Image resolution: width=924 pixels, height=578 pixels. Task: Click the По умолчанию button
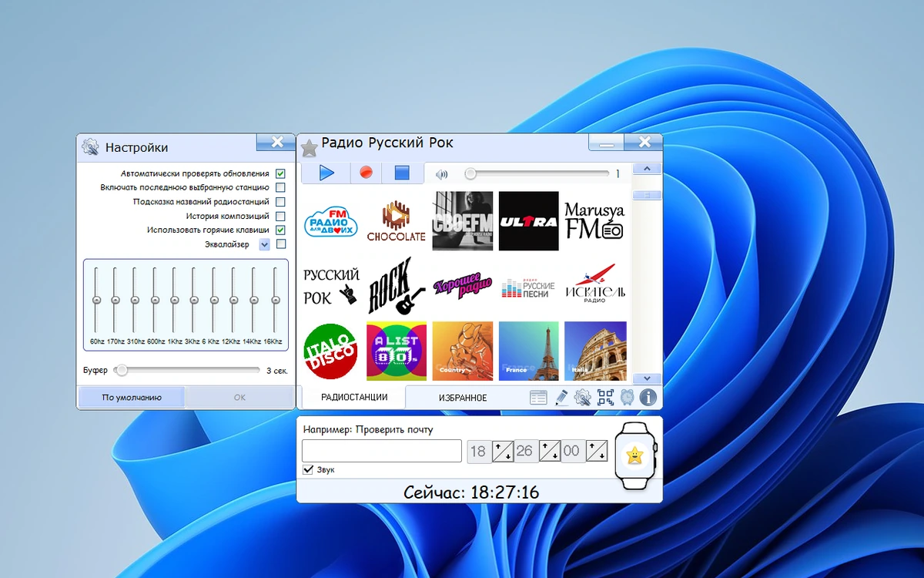(132, 398)
